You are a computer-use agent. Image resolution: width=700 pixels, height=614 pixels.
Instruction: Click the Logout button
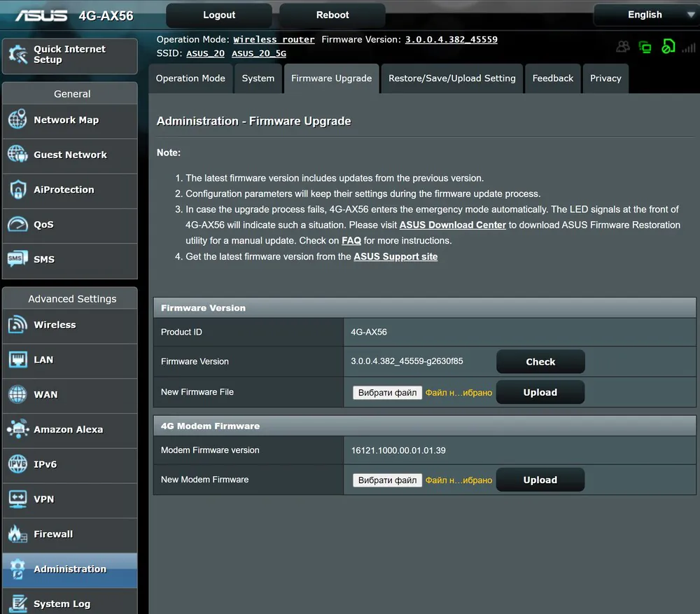coord(219,15)
